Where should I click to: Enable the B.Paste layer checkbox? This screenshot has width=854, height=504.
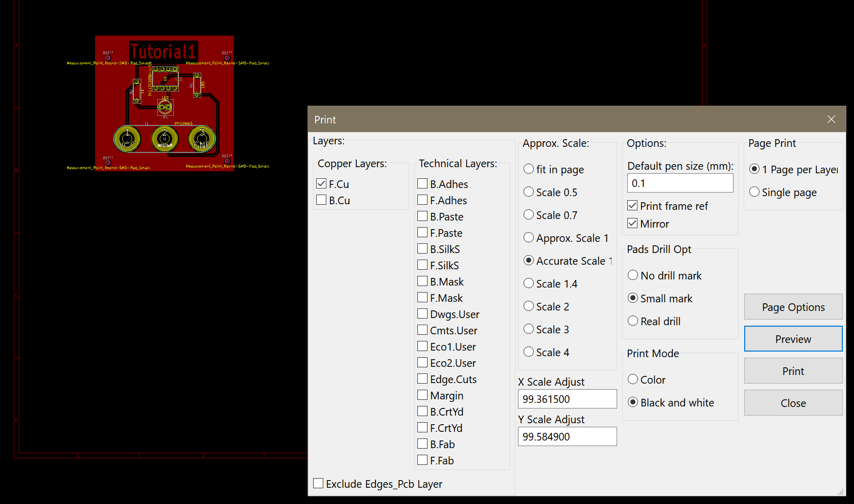pyautogui.click(x=422, y=216)
